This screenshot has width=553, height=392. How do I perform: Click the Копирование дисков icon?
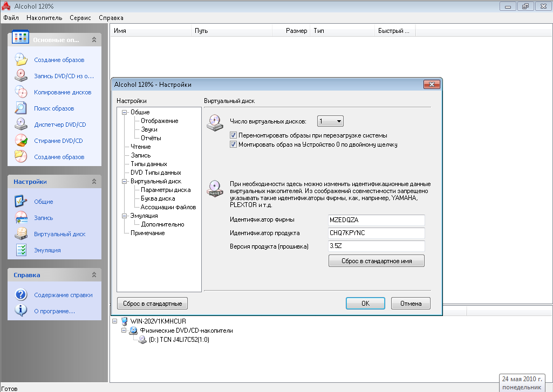[x=21, y=92]
